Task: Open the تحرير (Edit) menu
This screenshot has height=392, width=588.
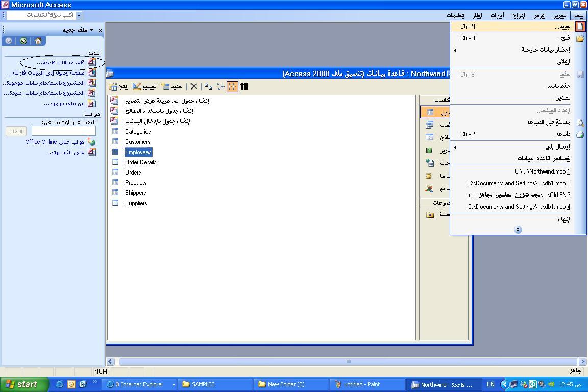Action: pos(559,15)
